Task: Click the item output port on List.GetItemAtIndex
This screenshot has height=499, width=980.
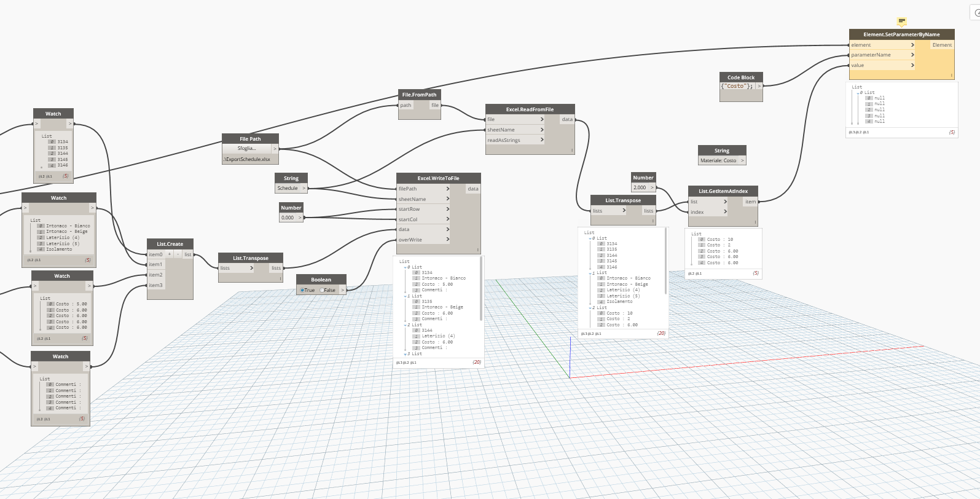Action: tap(750, 202)
